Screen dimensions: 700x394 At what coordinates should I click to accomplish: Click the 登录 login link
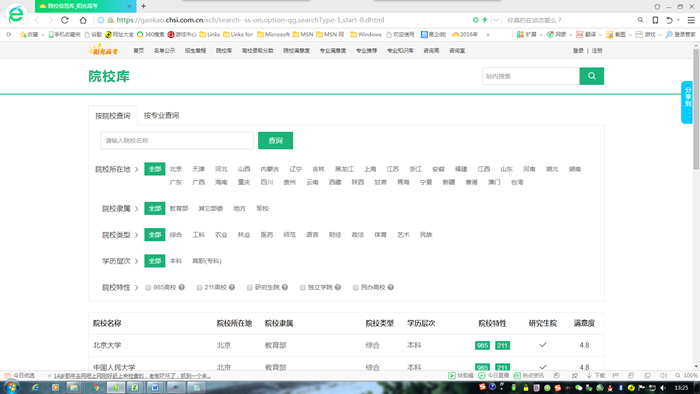[578, 51]
